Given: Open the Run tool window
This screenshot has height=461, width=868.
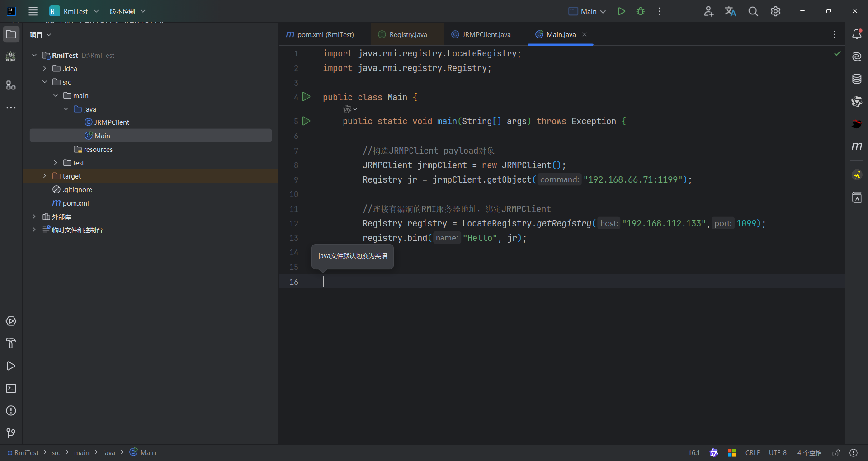Looking at the screenshot, I should tap(11, 366).
